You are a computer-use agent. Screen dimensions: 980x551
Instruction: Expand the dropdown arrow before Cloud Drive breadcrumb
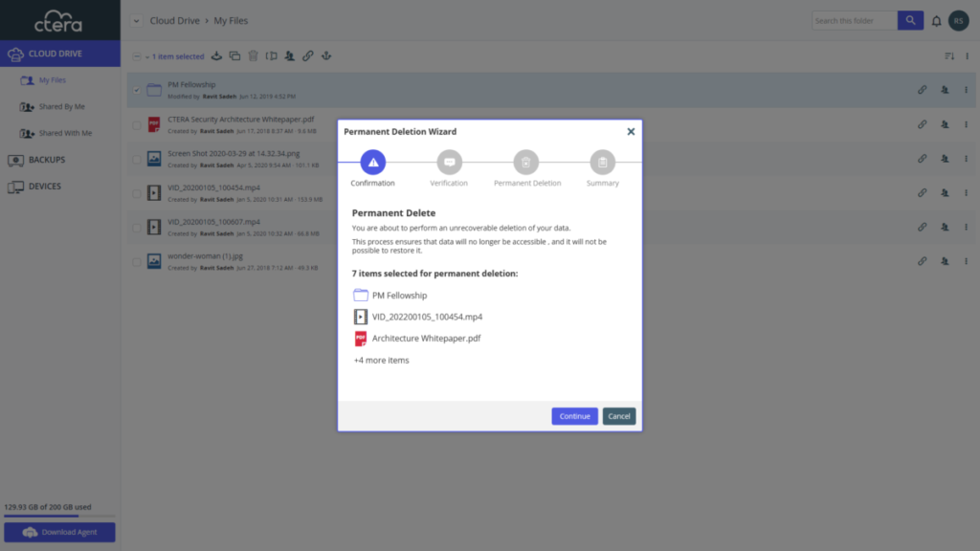click(136, 20)
